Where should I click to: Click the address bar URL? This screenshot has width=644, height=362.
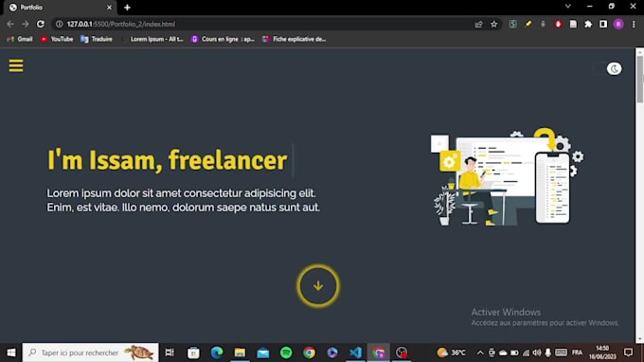click(121, 25)
